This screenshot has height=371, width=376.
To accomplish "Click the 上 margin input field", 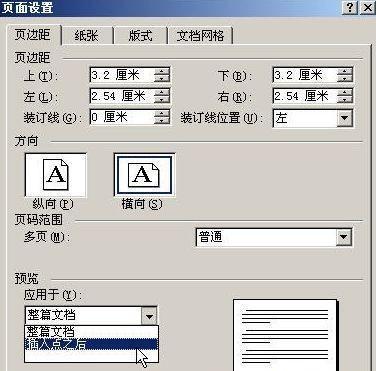I will pyautogui.click(x=122, y=75).
